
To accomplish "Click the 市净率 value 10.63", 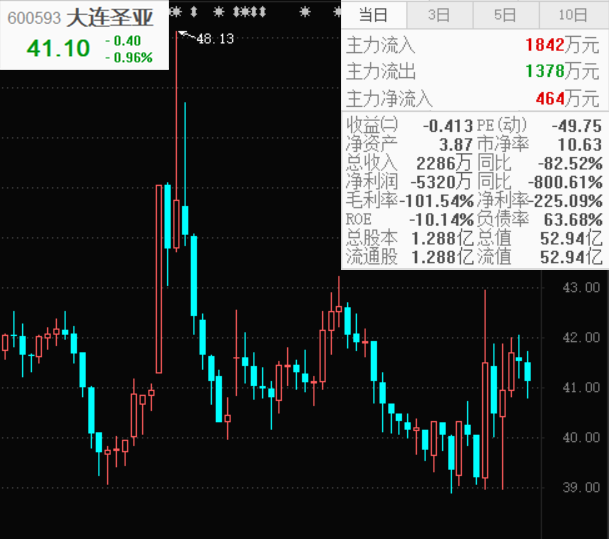I will click(x=580, y=145).
